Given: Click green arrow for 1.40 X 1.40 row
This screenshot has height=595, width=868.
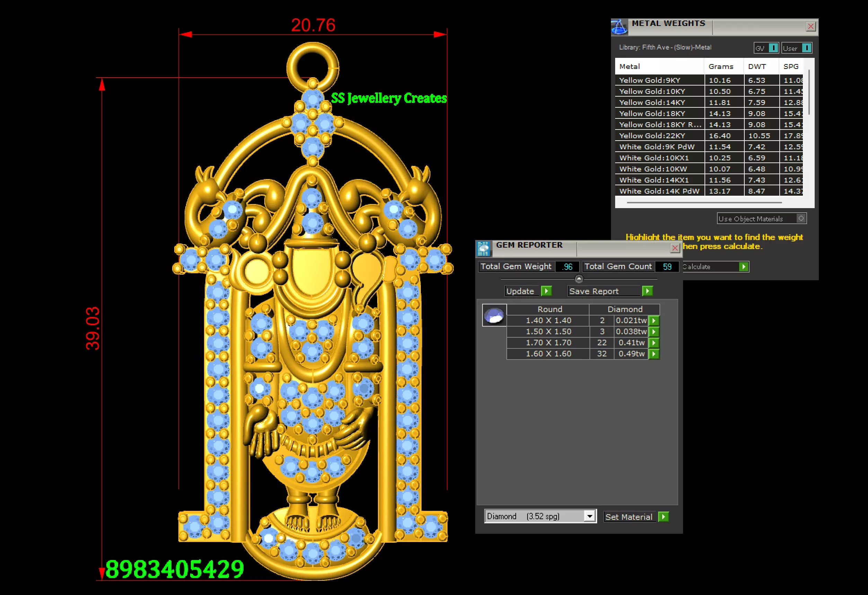Looking at the screenshot, I should [x=654, y=320].
